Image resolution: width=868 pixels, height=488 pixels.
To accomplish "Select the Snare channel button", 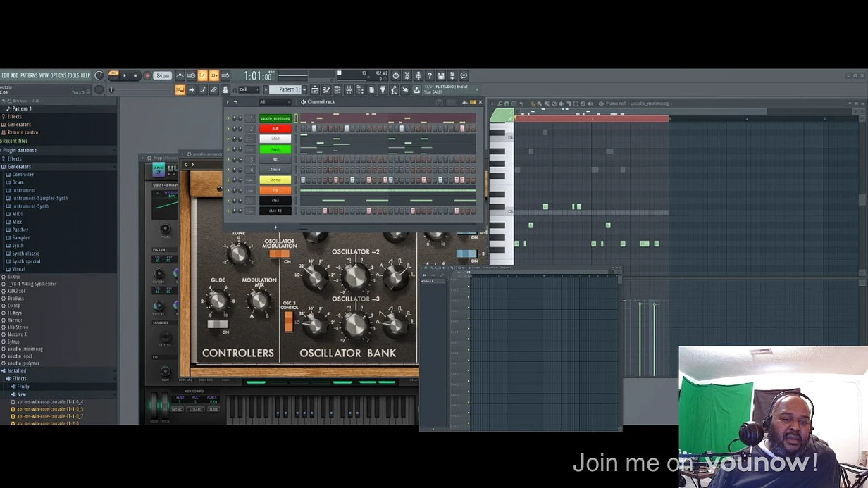I will (275, 170).
